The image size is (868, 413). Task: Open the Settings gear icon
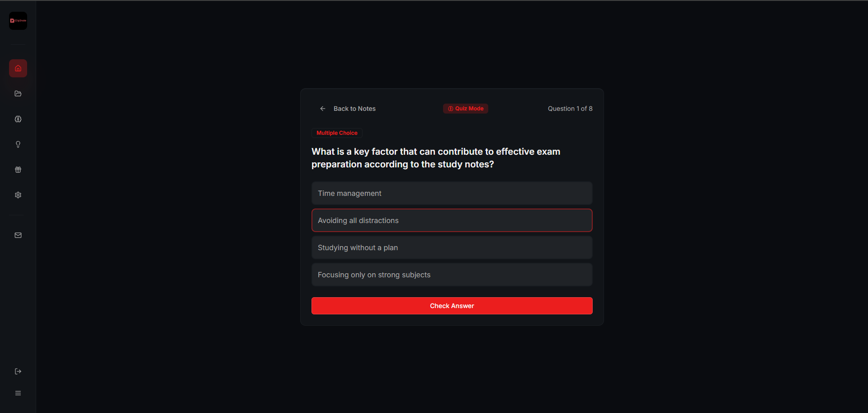(18, 195)
